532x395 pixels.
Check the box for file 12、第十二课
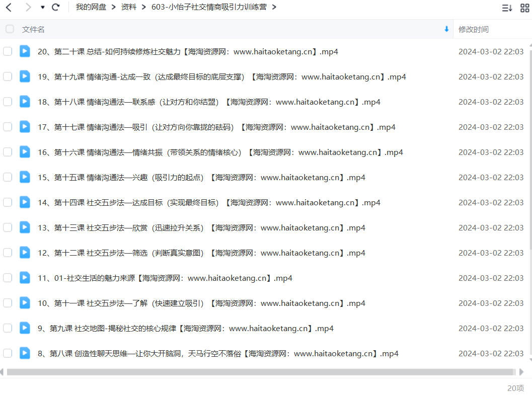click(8, 253)
